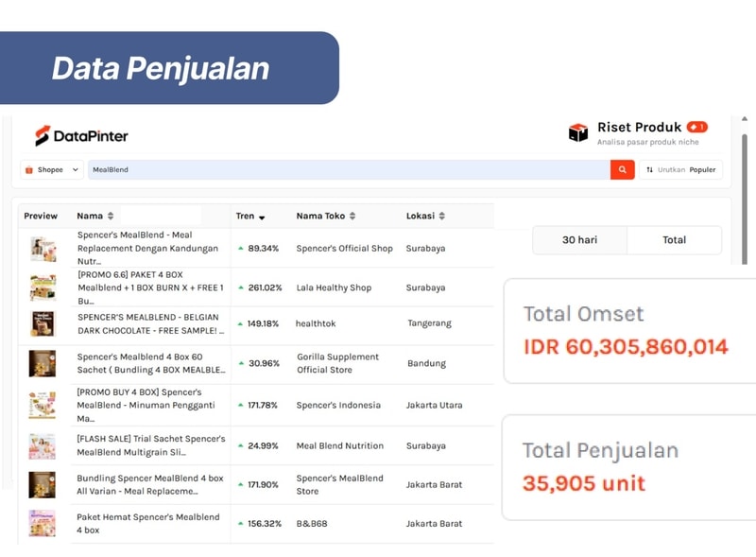Open the Paket Hemat Spencer's Mealblend thumbnail

43,523
